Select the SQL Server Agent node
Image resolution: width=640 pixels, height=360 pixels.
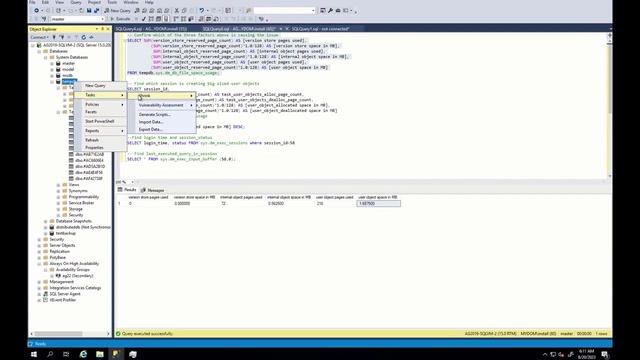pyautogui.click(x=65, y=294)
